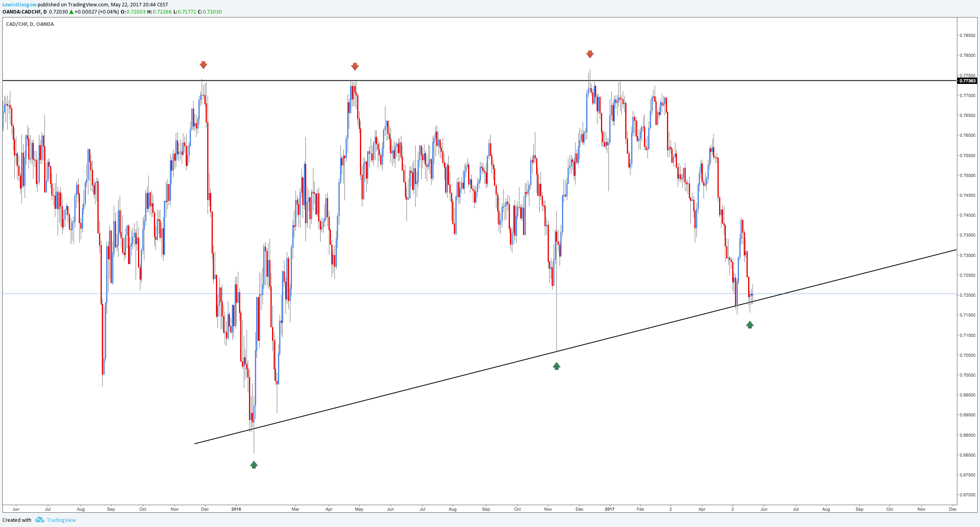980x527 pixels.
Task: Click the green up-triangle price change indicator
Action: pos(71,12)
